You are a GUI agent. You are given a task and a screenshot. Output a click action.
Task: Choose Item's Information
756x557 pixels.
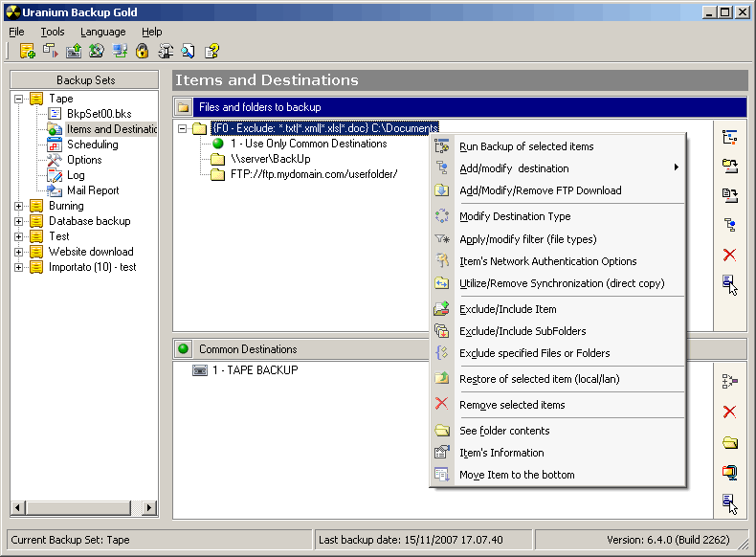point(558,453)
